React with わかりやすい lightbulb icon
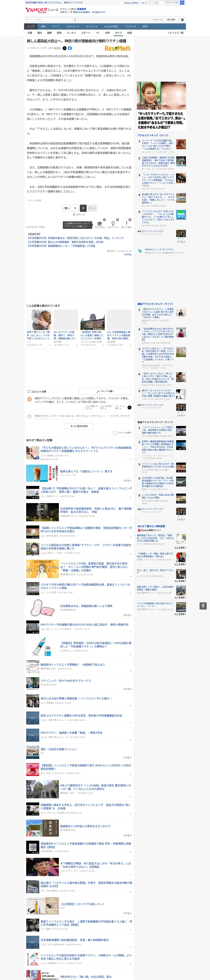The image size is (210, 980). (x=113, y=224)
